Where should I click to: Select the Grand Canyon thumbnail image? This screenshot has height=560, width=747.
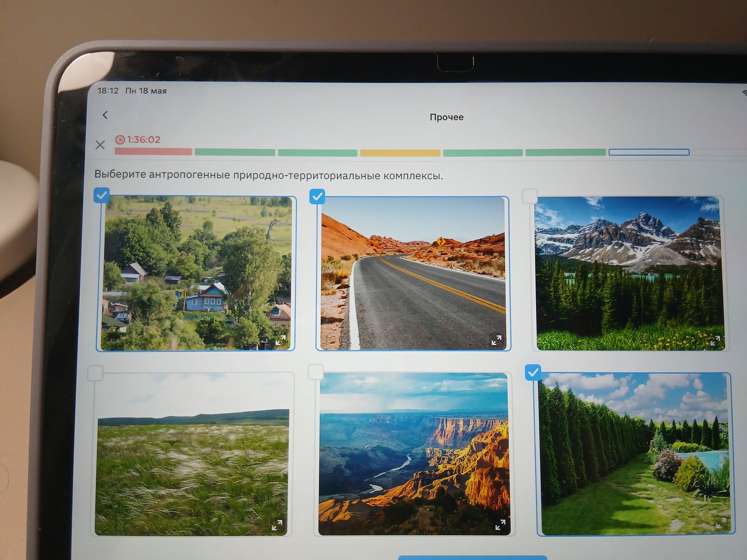[414, 453]
